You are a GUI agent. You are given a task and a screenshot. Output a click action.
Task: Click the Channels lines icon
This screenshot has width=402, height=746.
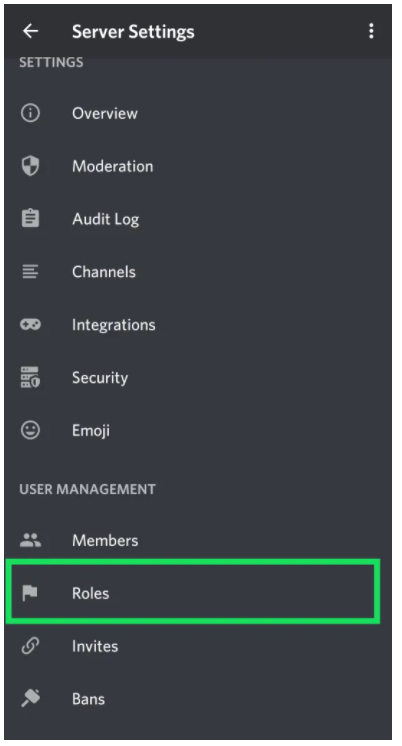30,272
